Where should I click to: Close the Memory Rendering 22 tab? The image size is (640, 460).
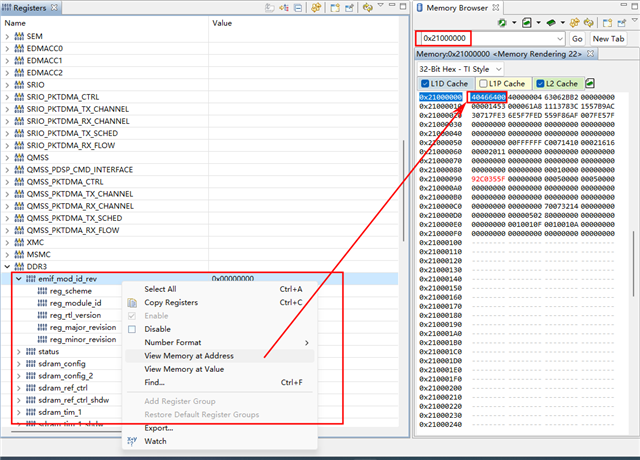pos(590,53)
